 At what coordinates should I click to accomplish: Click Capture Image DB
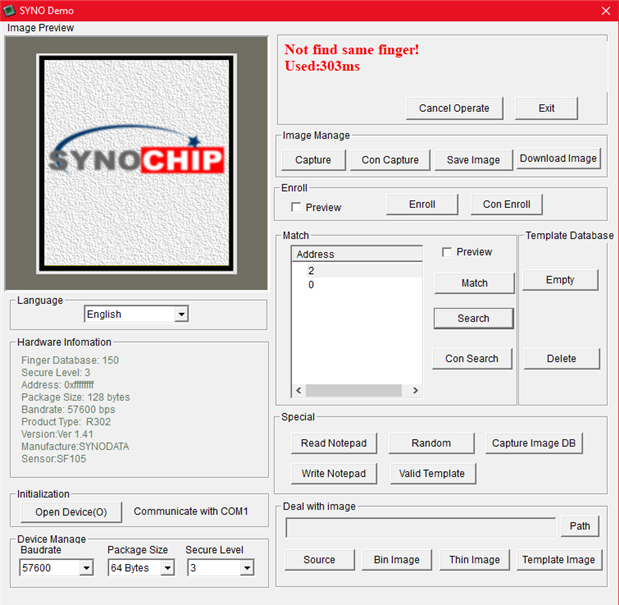click(x=534, y=443)
